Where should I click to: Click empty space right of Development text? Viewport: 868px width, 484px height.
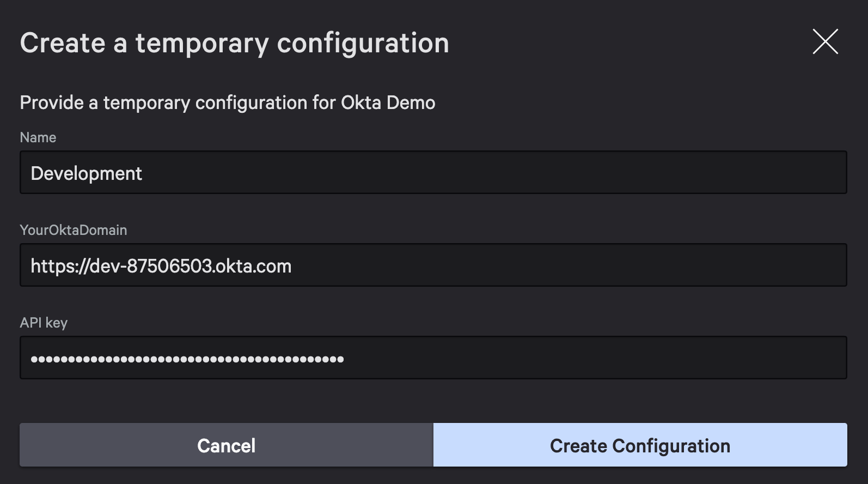[490, 173]
